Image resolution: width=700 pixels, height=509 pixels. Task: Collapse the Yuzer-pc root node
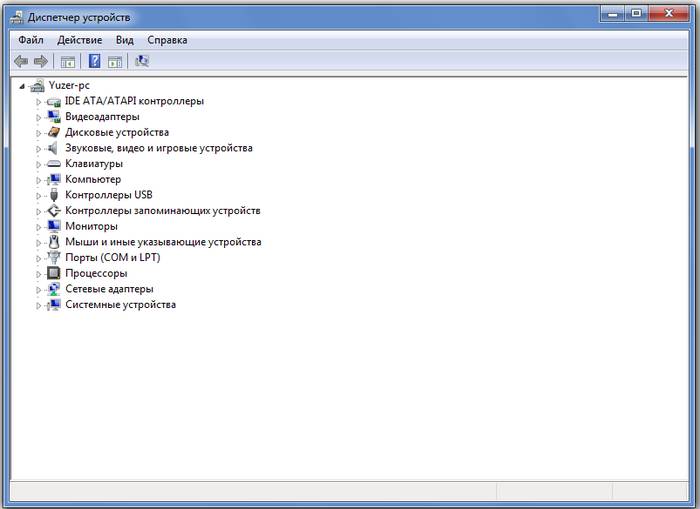[22, 86]
